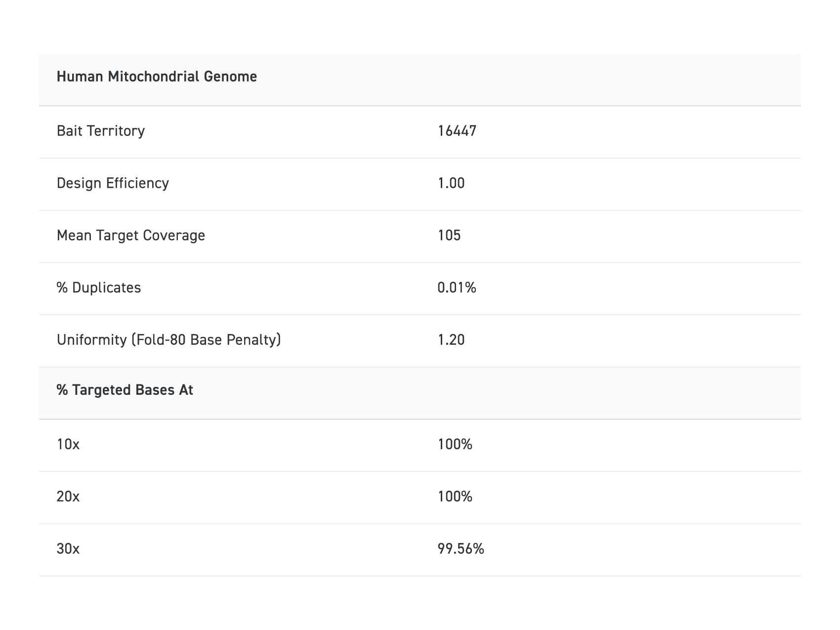
Task: Select the % Duplicates row label
Action: pyautogui.click(x=99, y=288)
